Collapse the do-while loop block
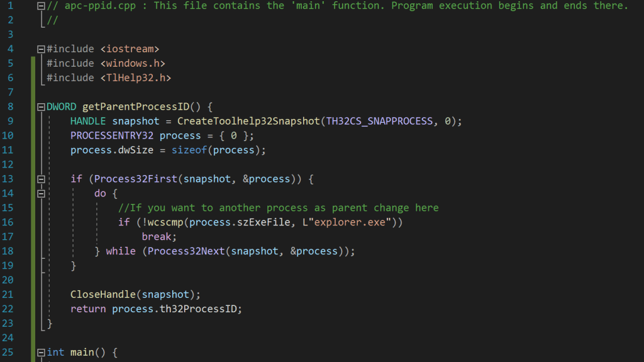 41,194
